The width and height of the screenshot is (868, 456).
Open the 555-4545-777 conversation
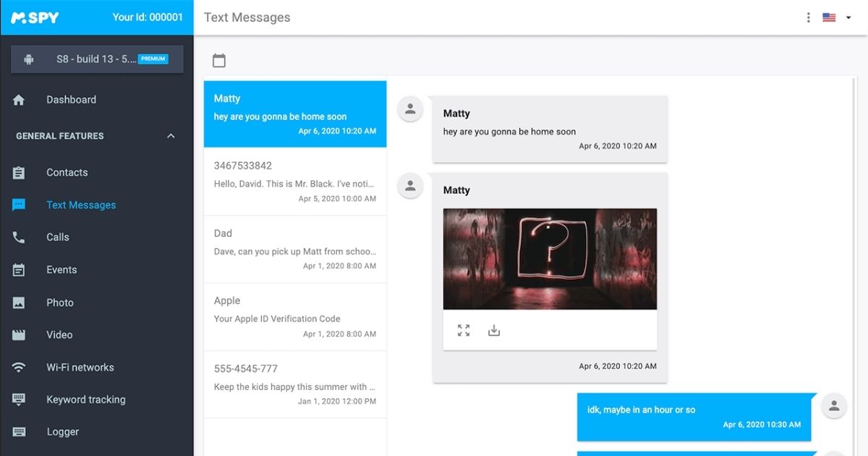point(295,384)
